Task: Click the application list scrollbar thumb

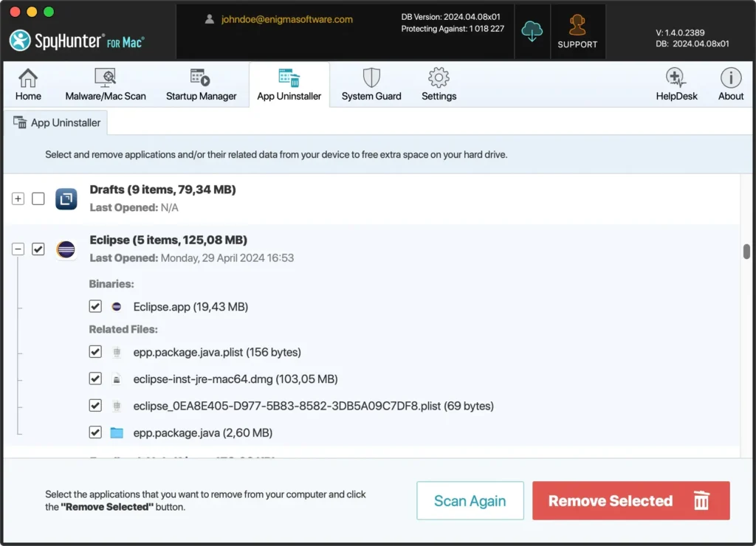Action: (x=746, y=252)
